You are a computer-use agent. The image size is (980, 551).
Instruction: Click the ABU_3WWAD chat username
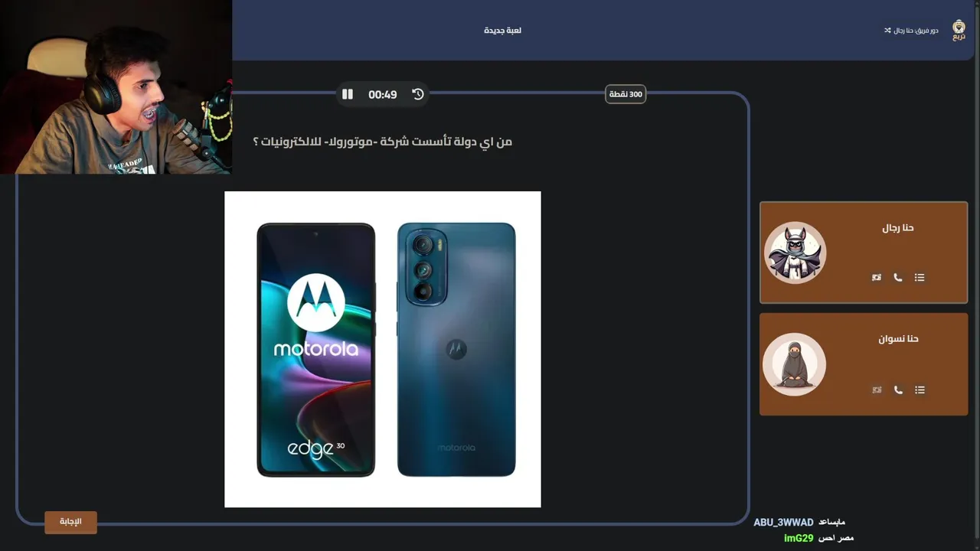click(783, 523)
